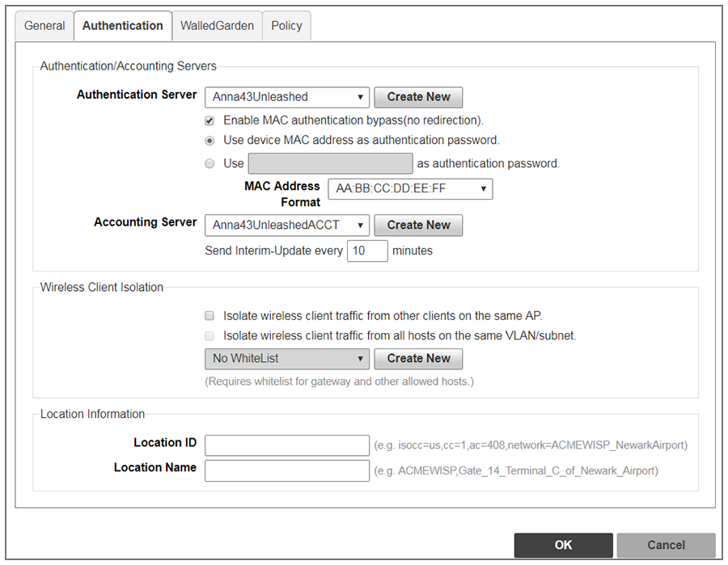728x565 pixels.
Task: Open the WalledGarden tab
Action: tap(217, 26)
